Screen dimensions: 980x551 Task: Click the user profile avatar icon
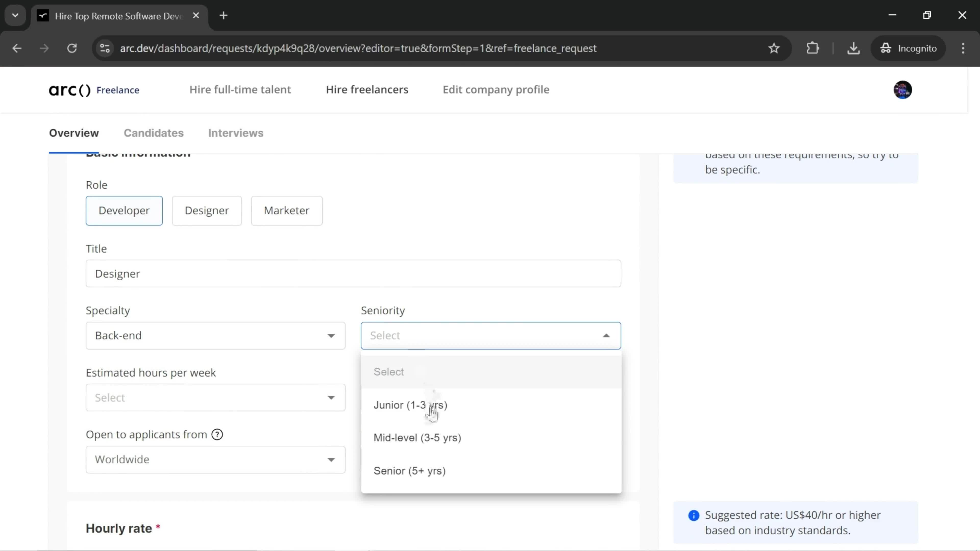point(903,90)
